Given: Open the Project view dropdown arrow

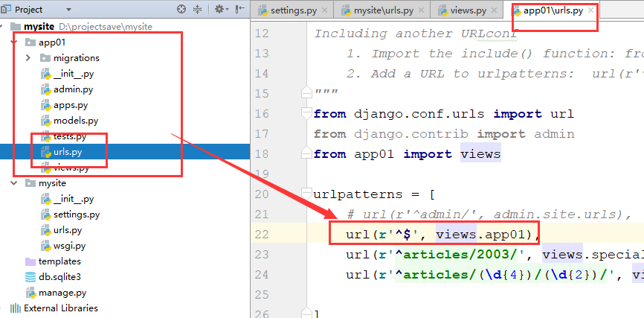Looking at the screenshot, I should click(x=68, y=10).
